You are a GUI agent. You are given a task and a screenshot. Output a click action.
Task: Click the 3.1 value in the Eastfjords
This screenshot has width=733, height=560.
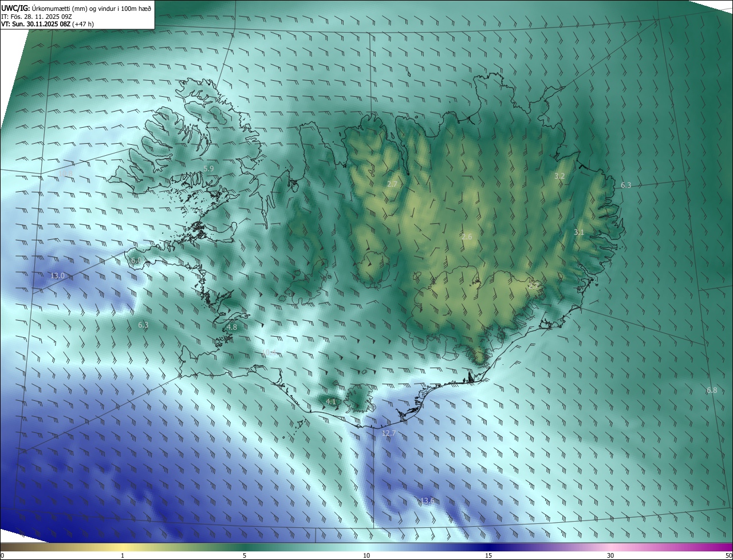(579, 232)
